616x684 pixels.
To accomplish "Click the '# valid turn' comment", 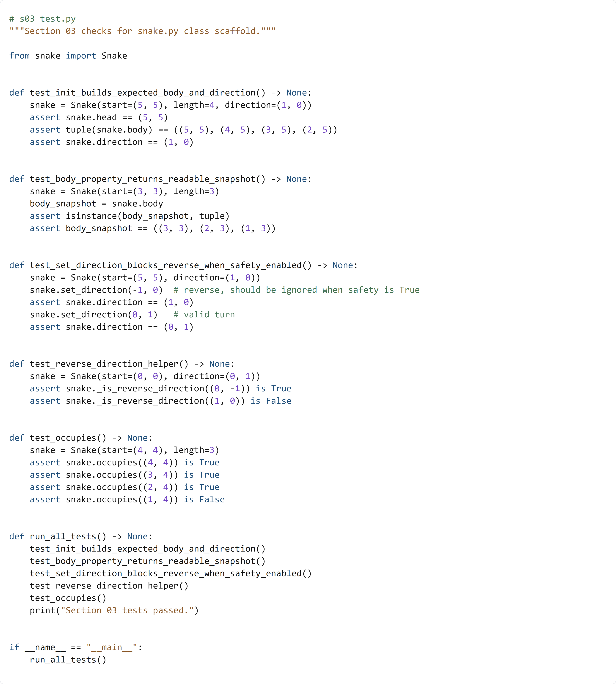I will pos(204,315).
